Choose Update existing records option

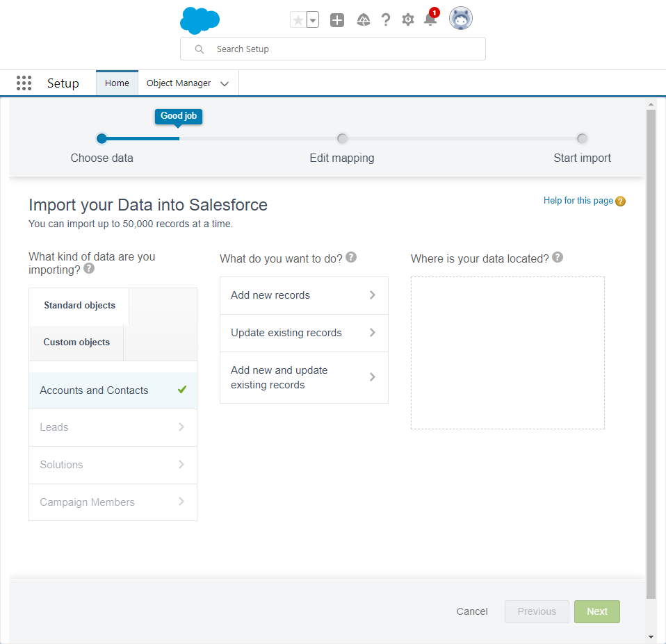tap(304, 333)
